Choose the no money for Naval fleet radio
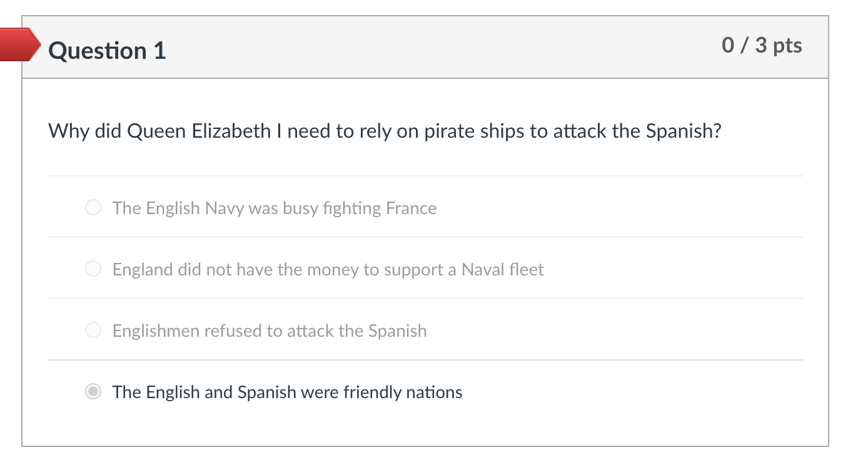Viewport: 868px width, 467px height. click(x=93, y=269)
